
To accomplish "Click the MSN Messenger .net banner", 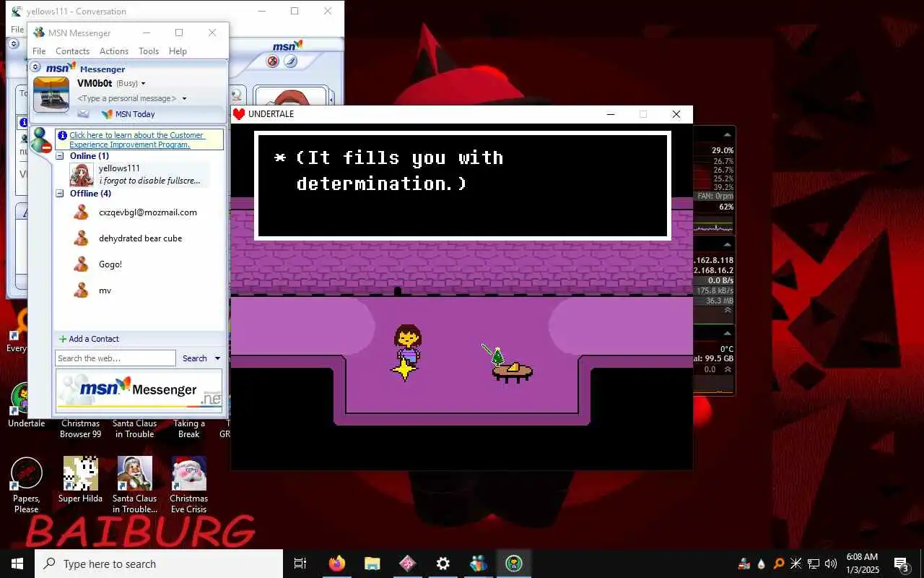I will click(x=139, y=390).
